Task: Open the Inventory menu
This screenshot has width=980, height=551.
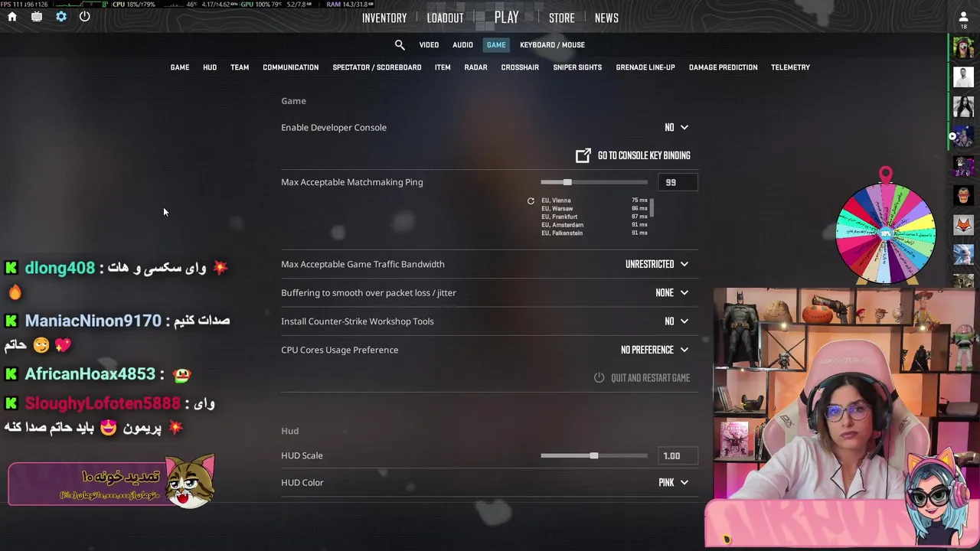Action: click(x=384, y=18)
